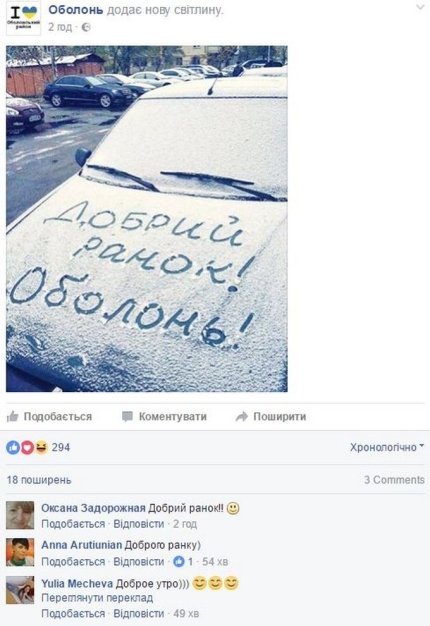This screenshot has width=430, height=626.
Task: Expand the Хронологічно sort dropdown
Action: 387,447
